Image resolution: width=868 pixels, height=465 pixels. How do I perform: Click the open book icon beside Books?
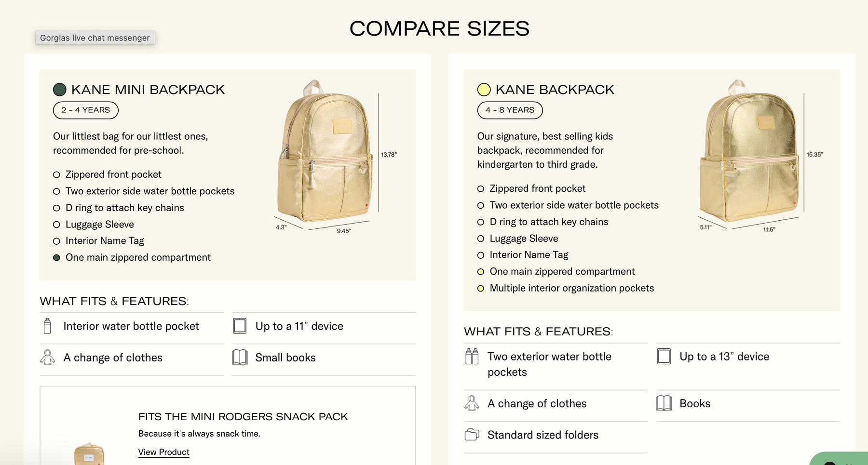coord(664,403)
